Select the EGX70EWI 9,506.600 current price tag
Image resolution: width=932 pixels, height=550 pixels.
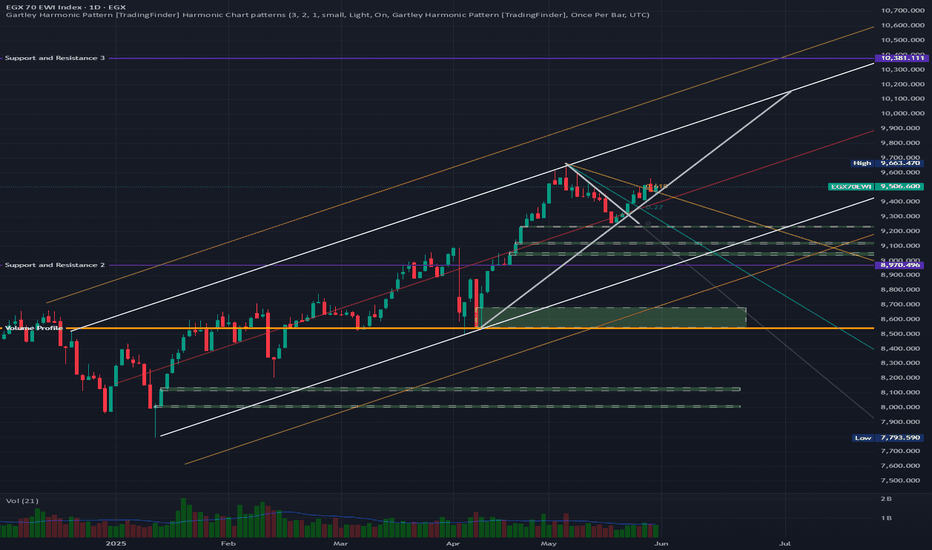pos(876,187)
